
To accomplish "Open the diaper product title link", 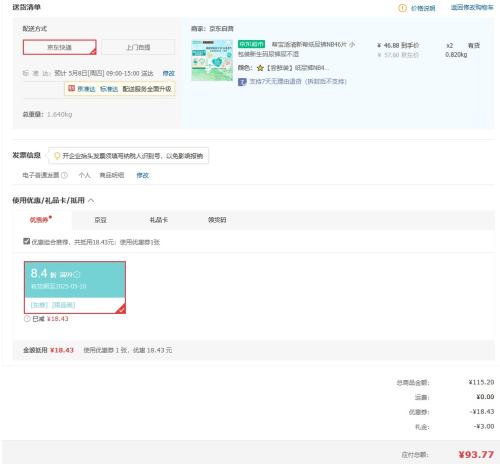I will (x=297, y=49).
